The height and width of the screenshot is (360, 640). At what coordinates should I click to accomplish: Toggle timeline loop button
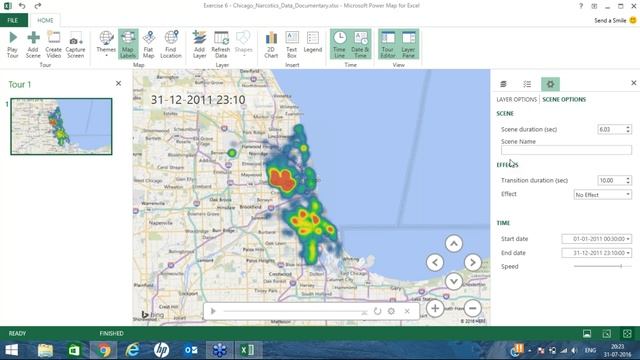377,311
